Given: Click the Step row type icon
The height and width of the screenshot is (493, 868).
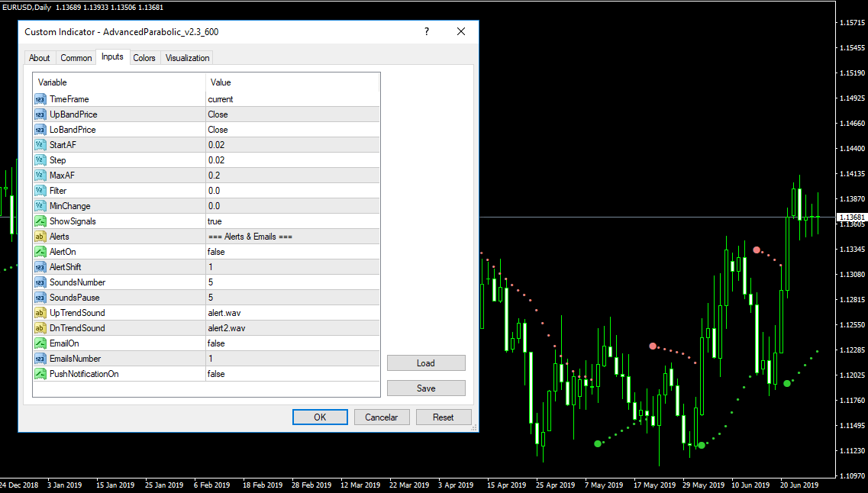Looking at the screenshot, I should pos(40,160).
